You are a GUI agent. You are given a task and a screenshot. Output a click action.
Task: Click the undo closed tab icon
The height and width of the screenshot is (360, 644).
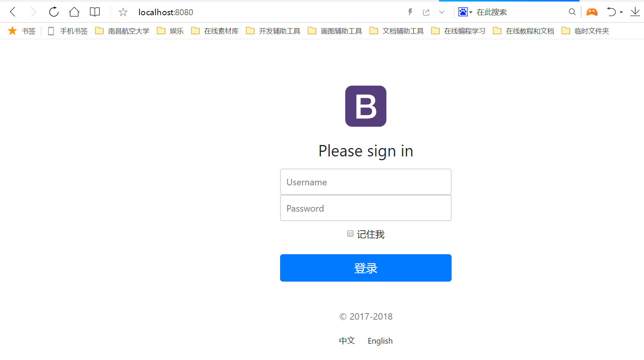[x=611, y=12]
